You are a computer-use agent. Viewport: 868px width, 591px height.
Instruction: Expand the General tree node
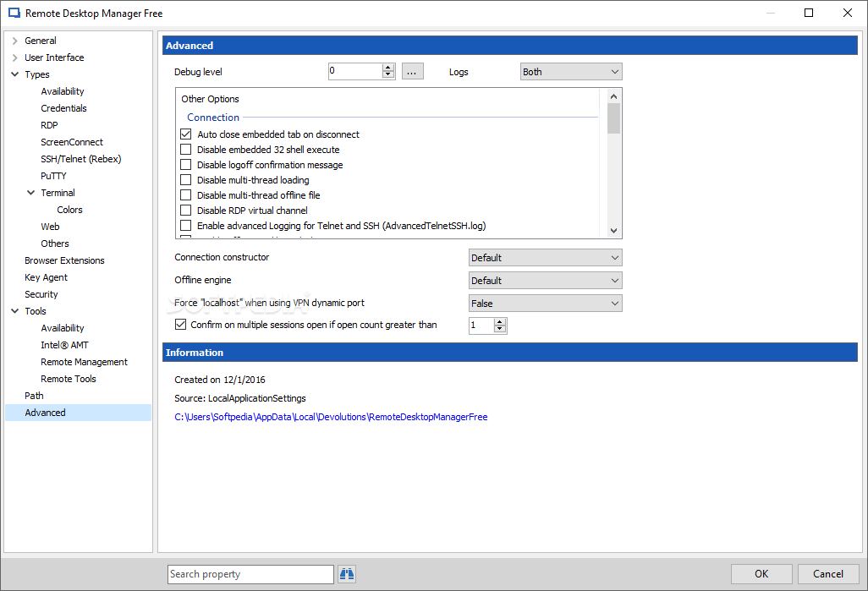coord(15,41)
